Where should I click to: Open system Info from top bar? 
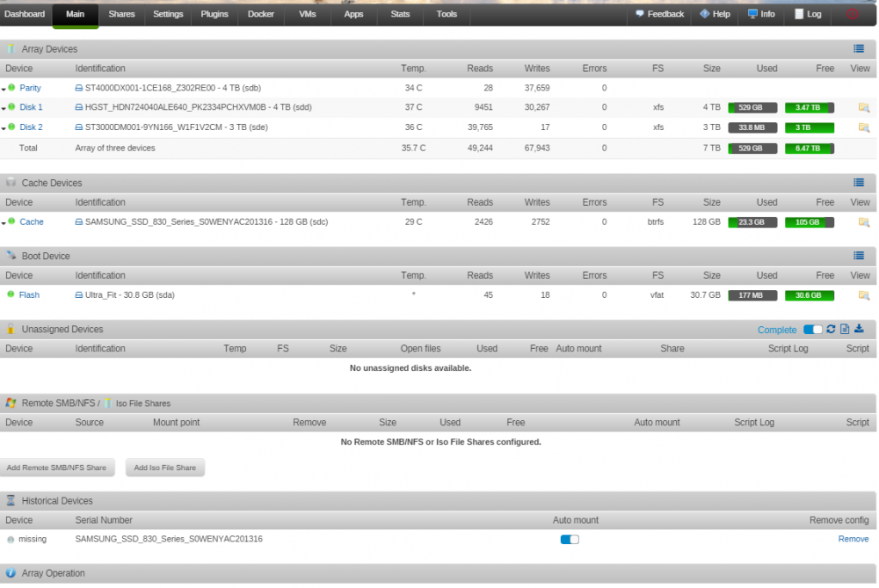click(761, 14)
